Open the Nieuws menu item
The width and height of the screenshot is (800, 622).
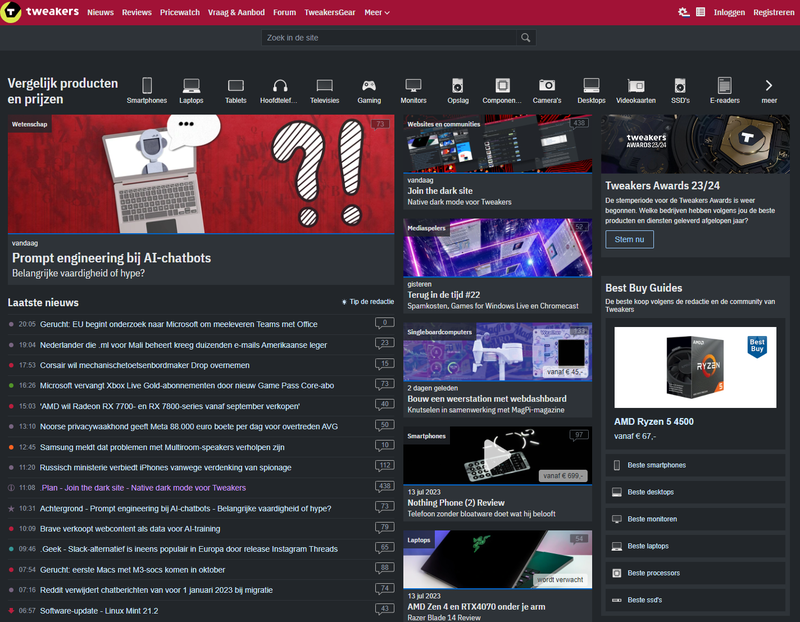(x=101, y=12)
